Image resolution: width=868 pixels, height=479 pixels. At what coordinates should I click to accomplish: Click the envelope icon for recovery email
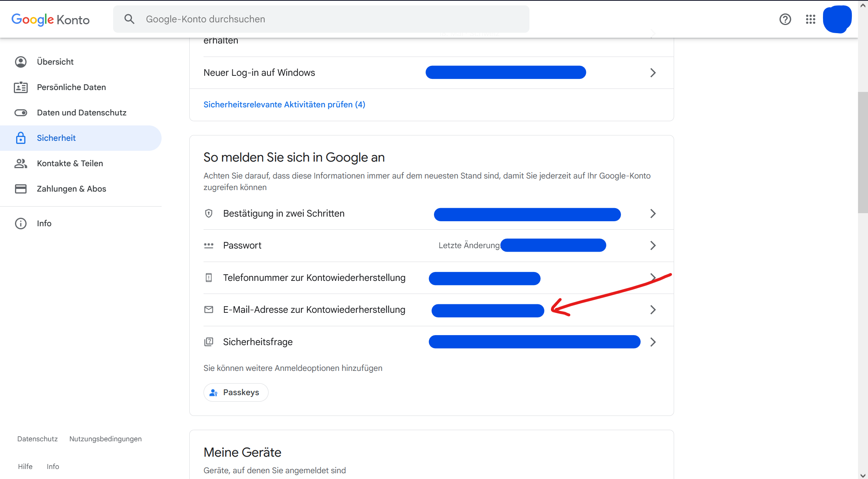[209, 310]
